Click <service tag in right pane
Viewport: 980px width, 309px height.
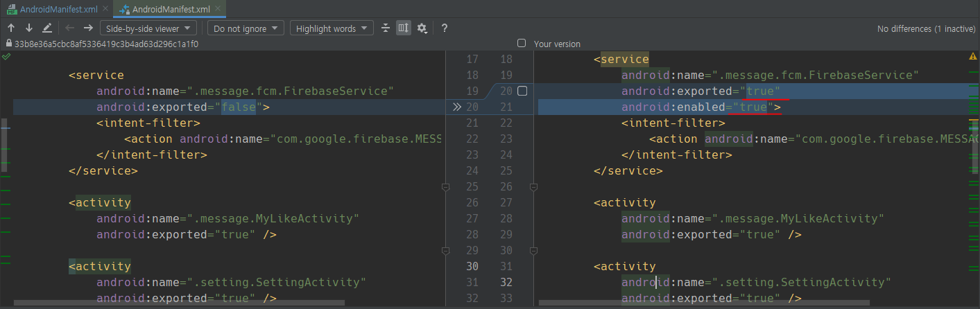[621, 59]
